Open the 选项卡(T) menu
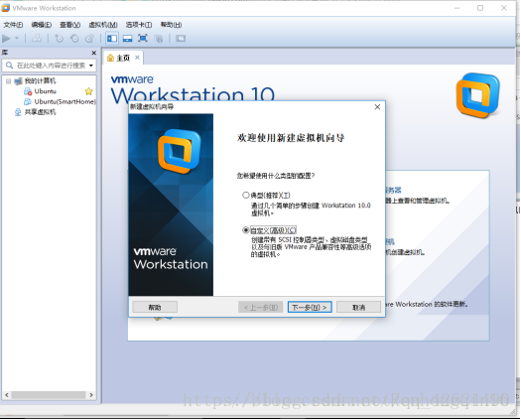This screenshot has width=521, height=420. (139, 25)
